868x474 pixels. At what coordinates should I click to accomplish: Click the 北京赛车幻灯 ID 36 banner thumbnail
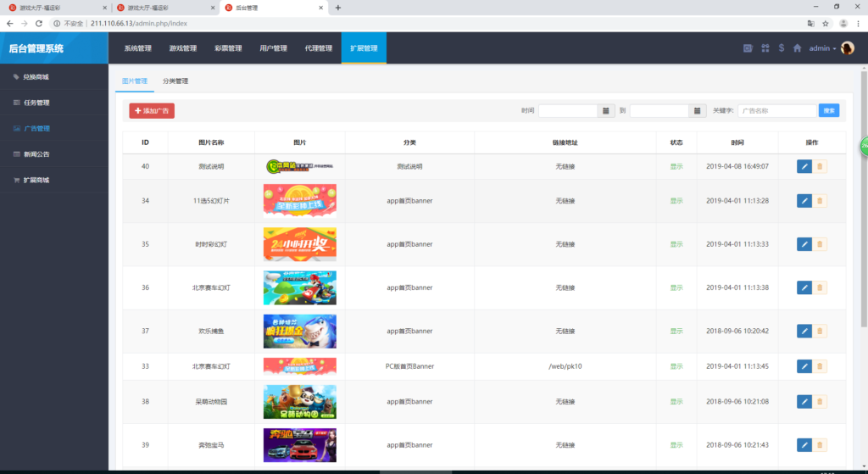(299, 287)
